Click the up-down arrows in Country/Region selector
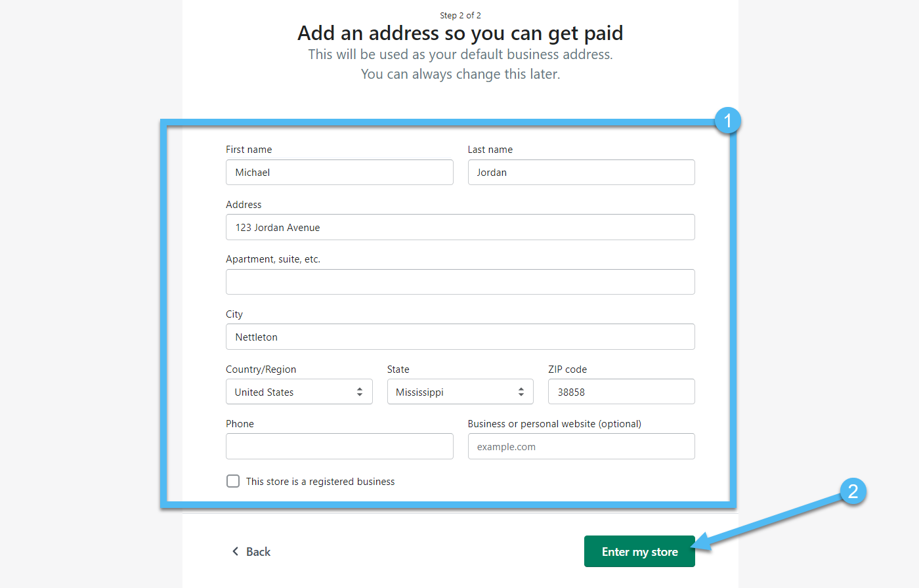Image resolution: width=919 pixels, height=588 pixels. (360, 392)
